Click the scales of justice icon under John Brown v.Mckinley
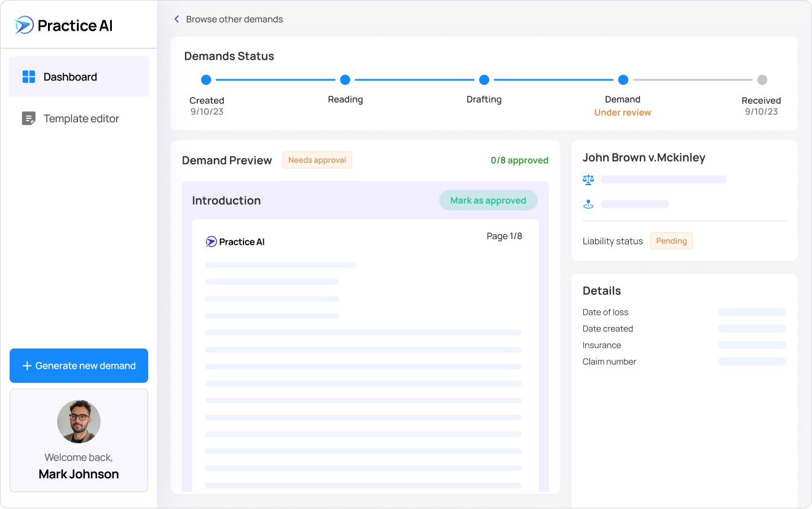This screenshot has height=509, width=812. (588, 179)
